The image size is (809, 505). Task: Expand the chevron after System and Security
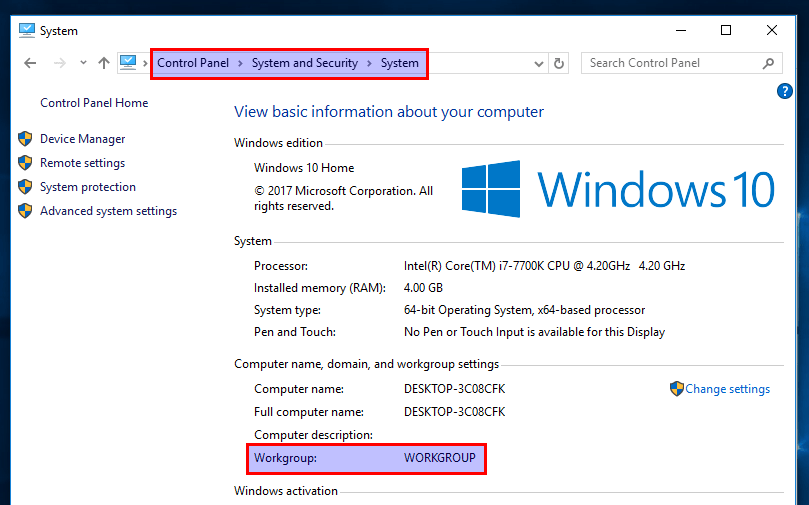click(369, 63)
